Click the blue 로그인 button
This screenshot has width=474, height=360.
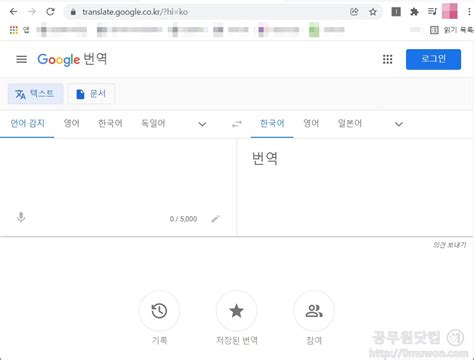click(433, 59)
